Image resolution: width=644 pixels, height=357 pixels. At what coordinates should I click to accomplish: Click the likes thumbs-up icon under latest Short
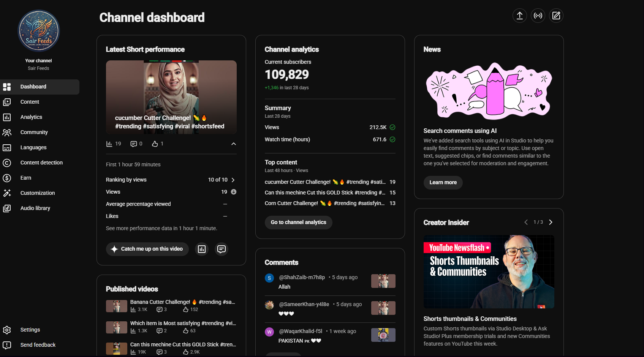pos(155,144)
